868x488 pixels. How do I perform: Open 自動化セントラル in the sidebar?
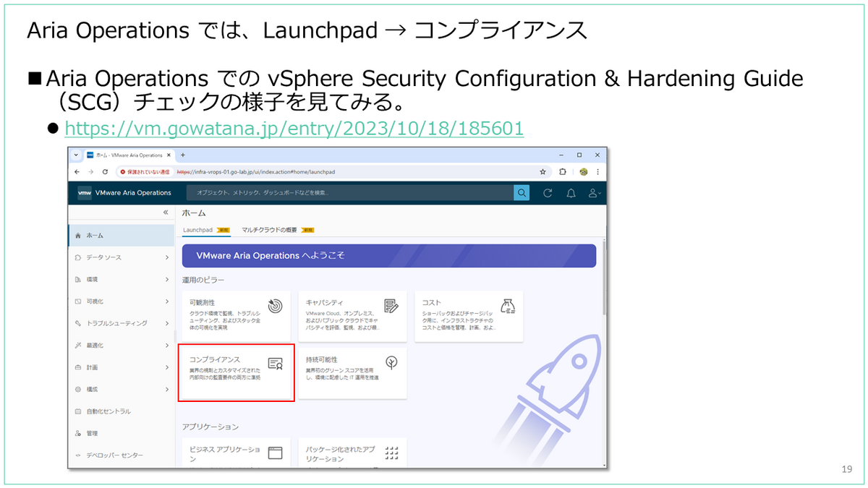[109, 411]
